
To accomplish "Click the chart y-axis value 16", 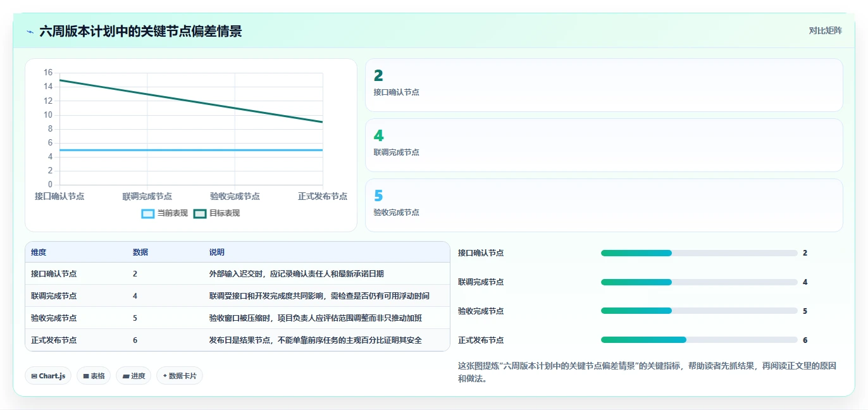I will pos(48,73).
